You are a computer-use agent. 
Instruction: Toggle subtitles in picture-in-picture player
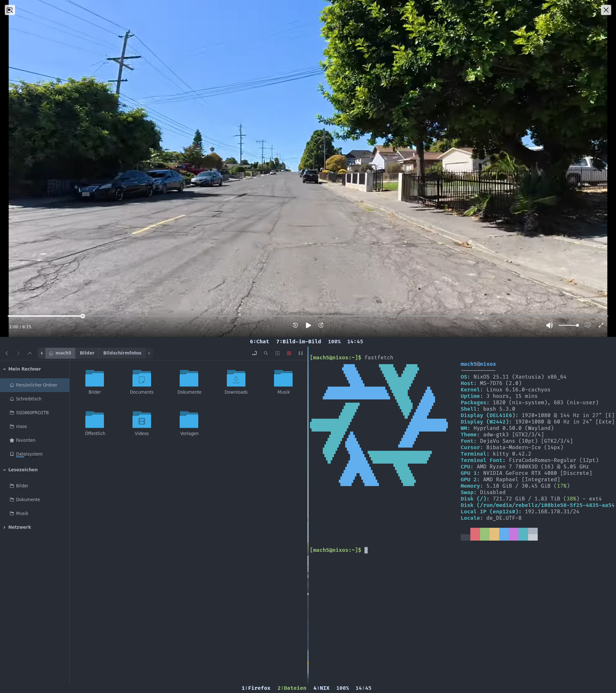[x=587, y=325]
